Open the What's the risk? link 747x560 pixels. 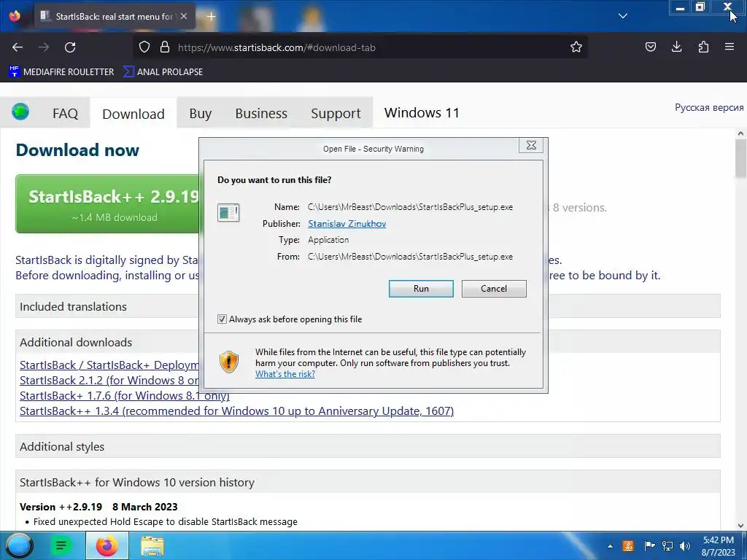tap(285, 374)
